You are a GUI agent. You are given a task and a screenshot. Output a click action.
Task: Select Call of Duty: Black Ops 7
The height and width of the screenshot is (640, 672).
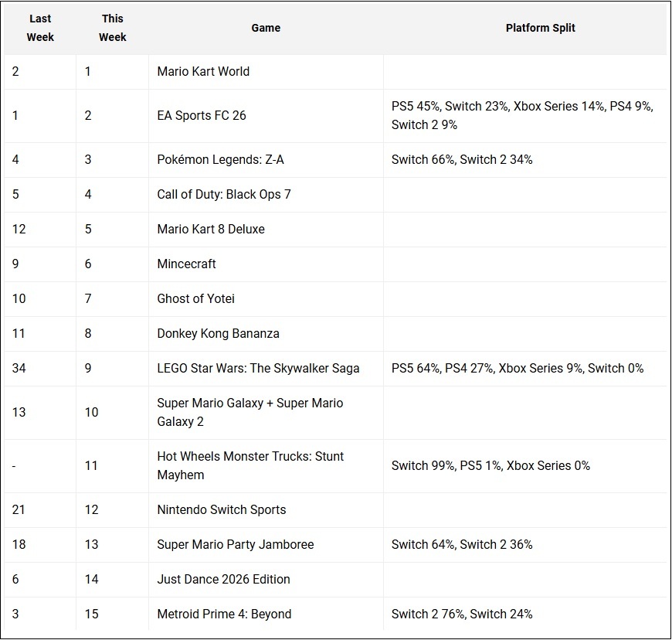tap(224, 194)
